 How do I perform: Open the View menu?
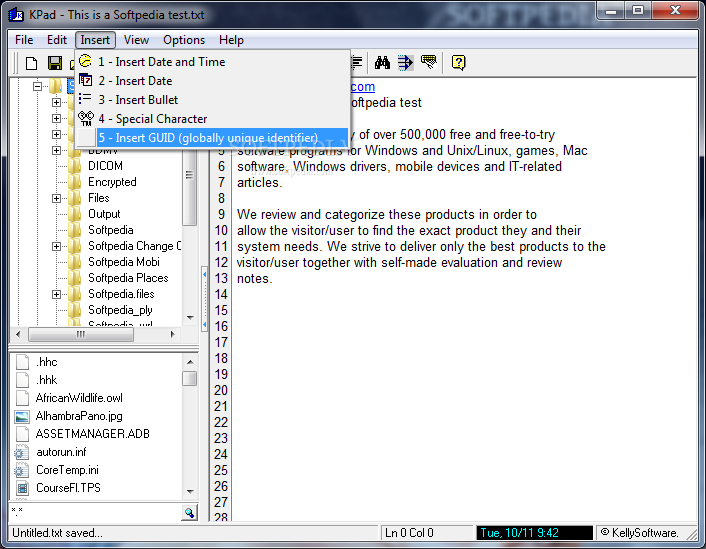coord(136,40)
